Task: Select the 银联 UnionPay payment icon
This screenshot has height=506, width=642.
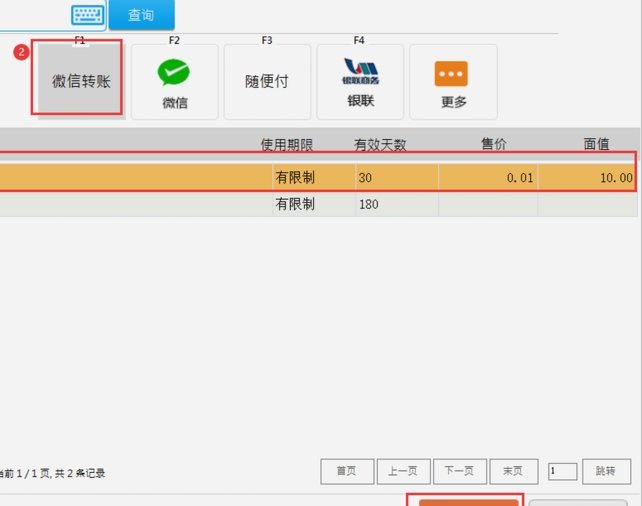Action: (x=360, y=82)
